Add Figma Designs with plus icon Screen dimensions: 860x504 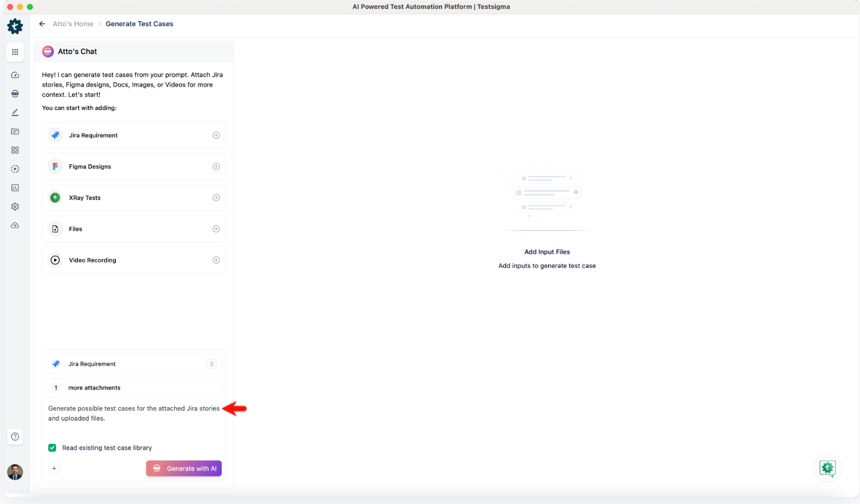click(216, 166)
